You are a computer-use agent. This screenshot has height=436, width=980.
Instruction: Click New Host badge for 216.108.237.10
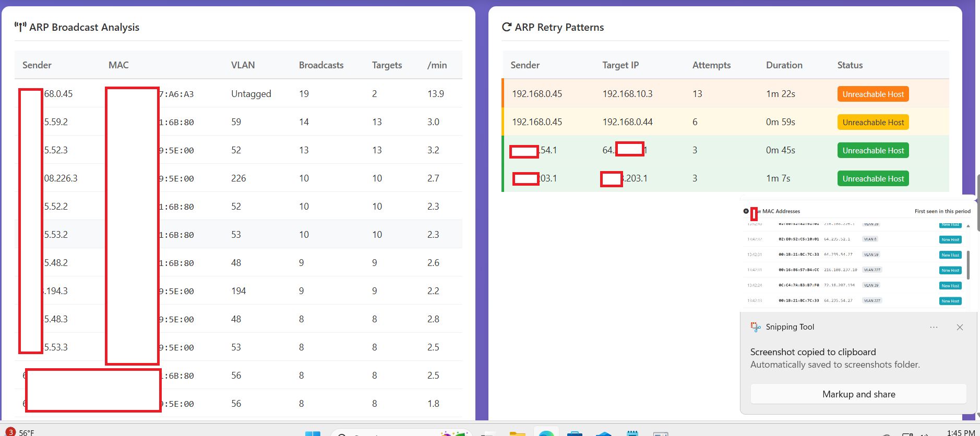(950, 270)
